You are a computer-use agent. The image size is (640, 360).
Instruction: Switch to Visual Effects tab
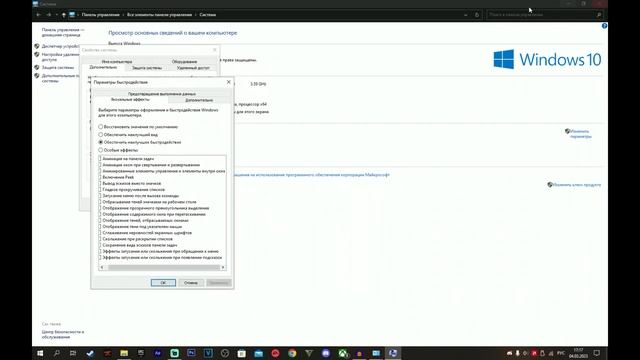130,100
